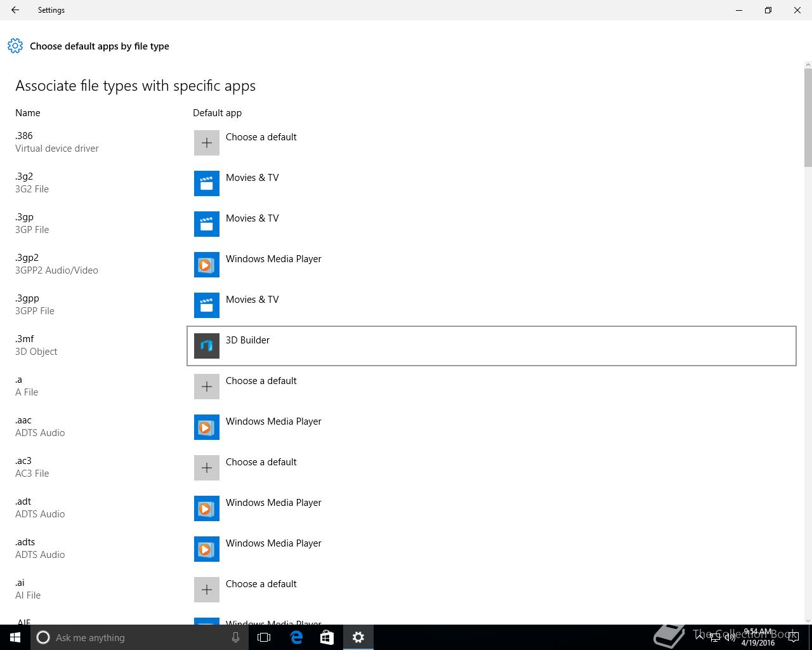The height and width of the screenshot is (650, 812).
Task: Click in the Ask me anything search box
Action: coord(140,637)
